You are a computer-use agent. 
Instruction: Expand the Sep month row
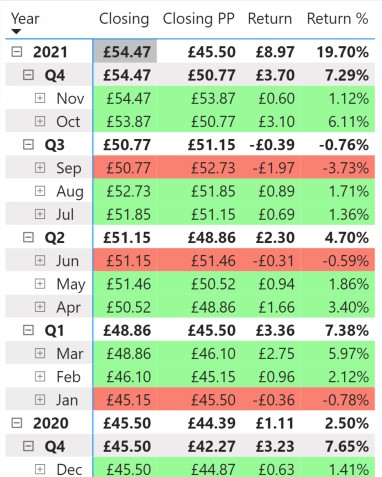[40, 168]
